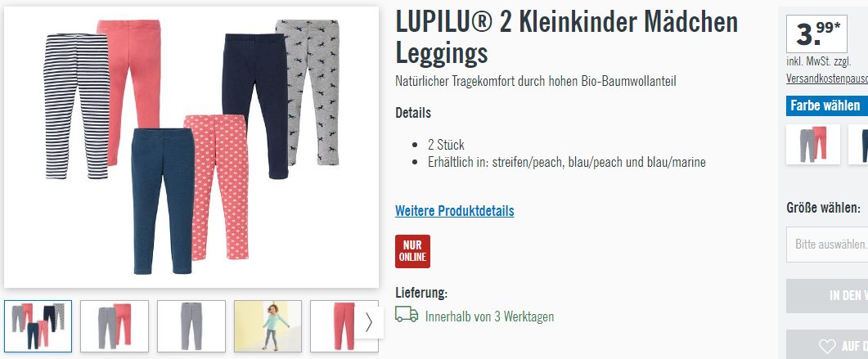This screenshot has height=359, width=868.
Task: Add item with 'In den Warenkorb' button
Action: pyautogui.click(x=827, y=296)
